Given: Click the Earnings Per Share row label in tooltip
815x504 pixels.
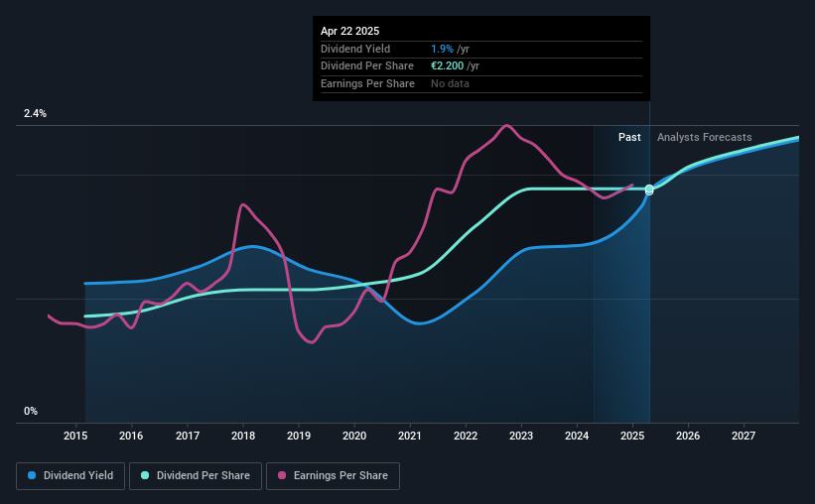Looking at the screenshot, I should (x=367, y=83).
